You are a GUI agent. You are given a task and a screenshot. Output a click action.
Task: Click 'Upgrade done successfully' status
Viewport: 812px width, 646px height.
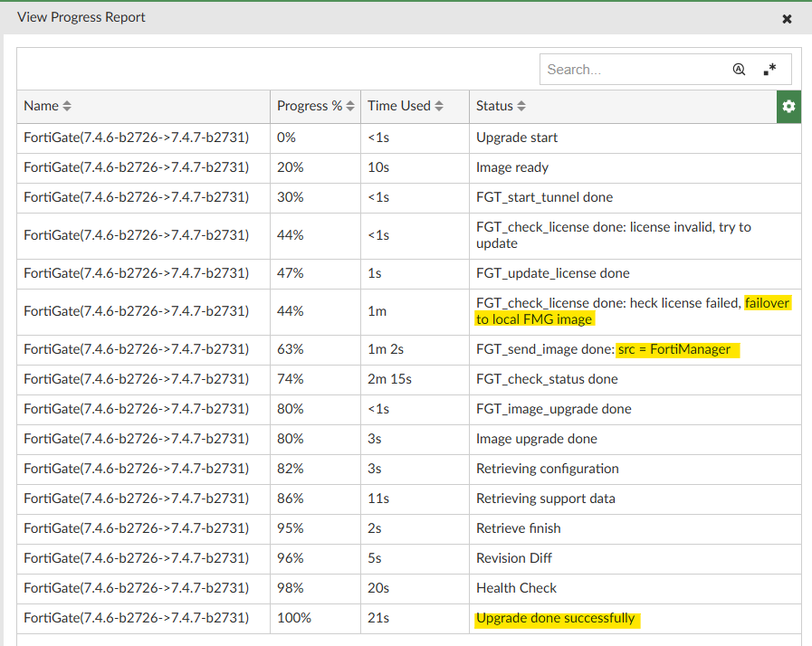tap(555, 619)
